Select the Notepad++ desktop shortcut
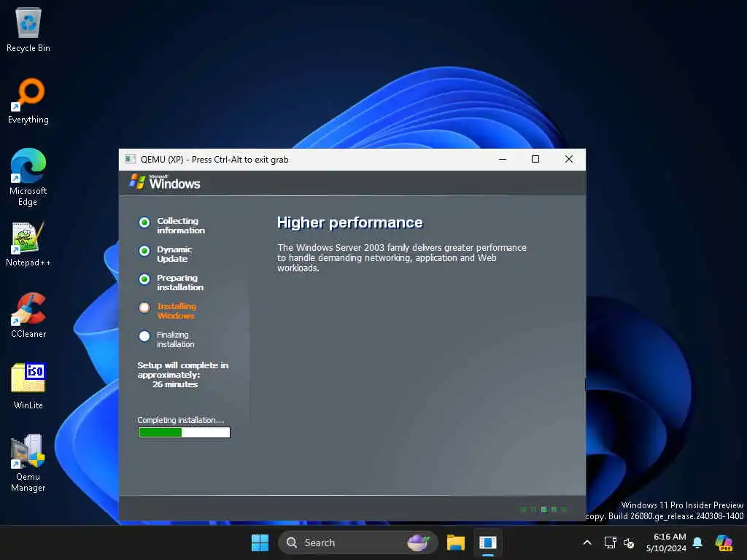Viewport: 747px width, 560px height. (x=28, y=244)
